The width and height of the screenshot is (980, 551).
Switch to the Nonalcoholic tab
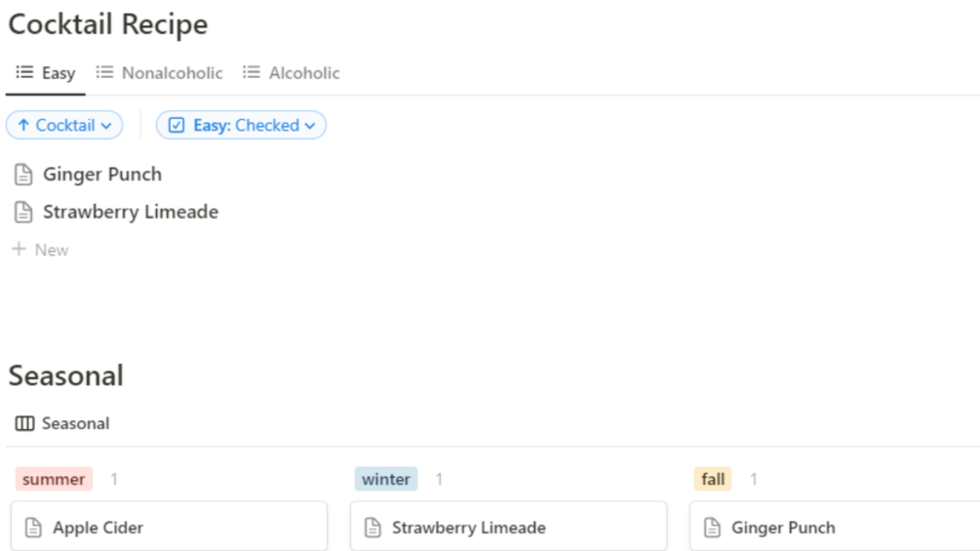point(172,73)
